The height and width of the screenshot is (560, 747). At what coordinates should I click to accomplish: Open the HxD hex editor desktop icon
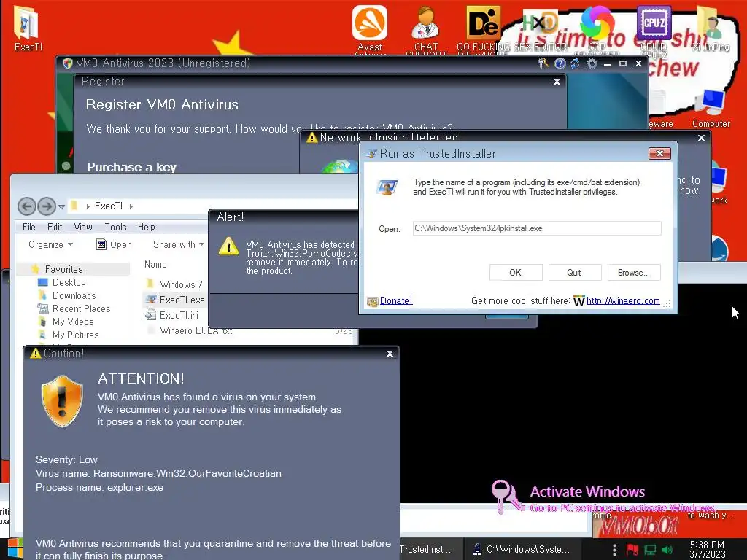tap(541, 28)
